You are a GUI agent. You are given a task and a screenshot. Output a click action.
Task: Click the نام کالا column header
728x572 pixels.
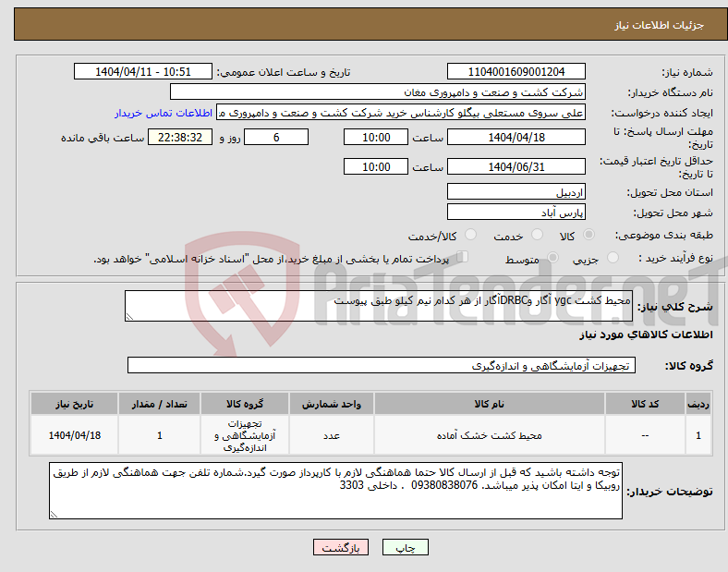489,404
